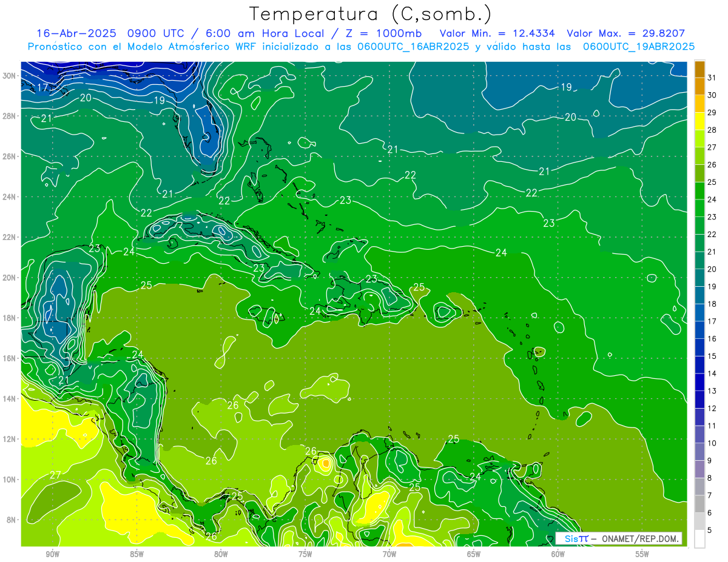Image resolution: width=728 pixels, height=562 pixels.
Task: Click the 18N latitude axis label
Action: [x=9, y=318]
